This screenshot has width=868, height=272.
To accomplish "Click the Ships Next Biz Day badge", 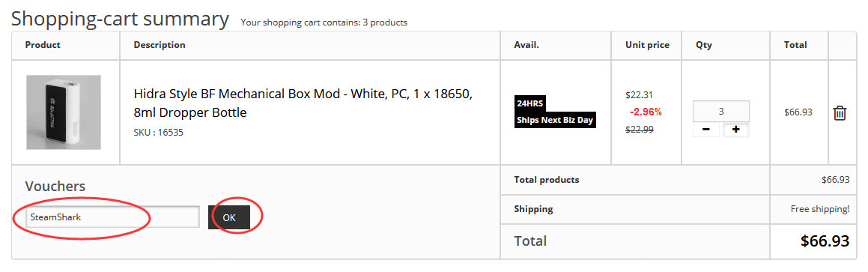I will [x=555, y=120].
